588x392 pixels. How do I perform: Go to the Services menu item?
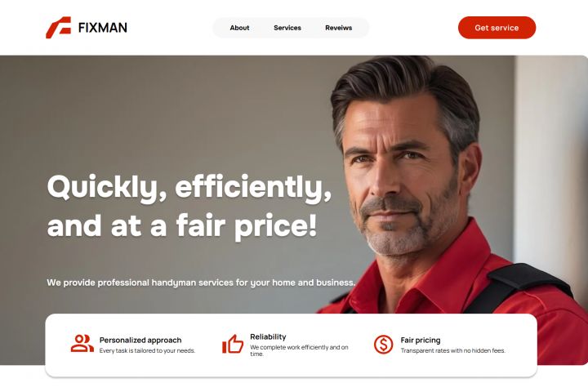click(x=287, y=28)
